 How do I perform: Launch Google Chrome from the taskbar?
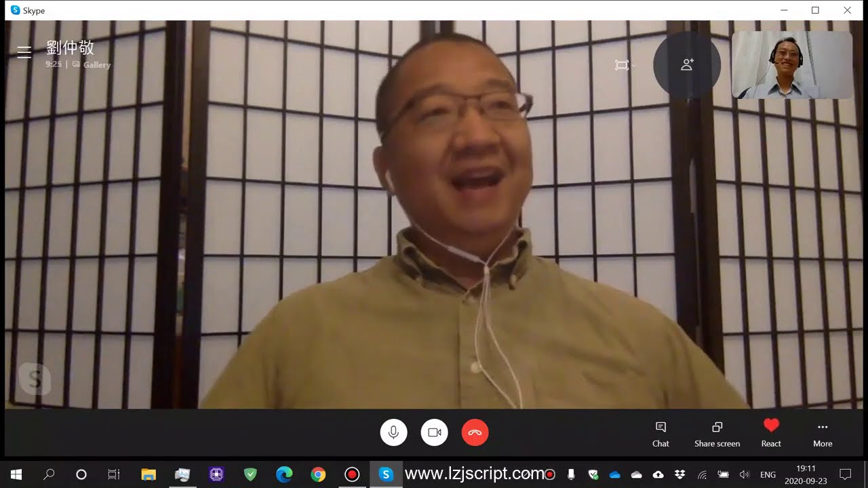[318, 474]
